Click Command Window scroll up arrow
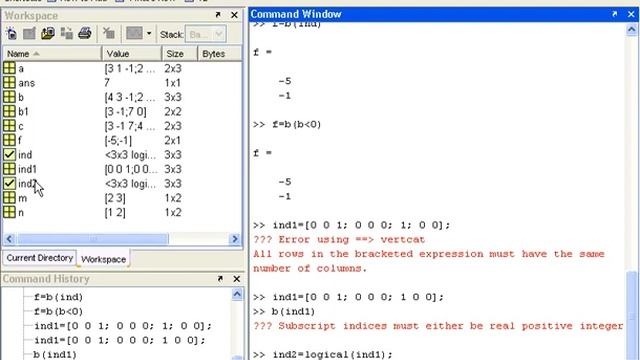Image resolution: width=640 pixels, height=360 pixels. [631, 30]
